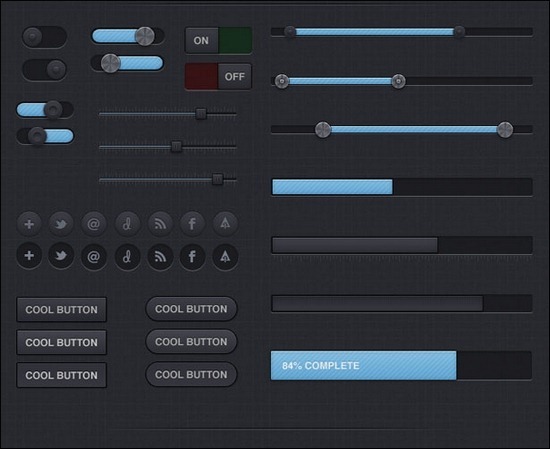Click the tree icon in the darker row
The width and height of the screenshot is (550, 449).
tap(225, 257)
